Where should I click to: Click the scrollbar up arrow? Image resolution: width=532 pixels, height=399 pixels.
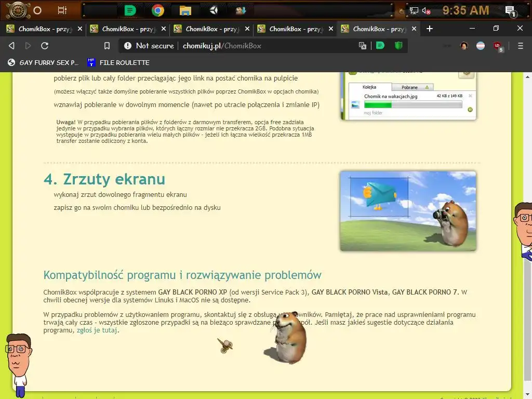pyautogui.click(x=527, y=77)
